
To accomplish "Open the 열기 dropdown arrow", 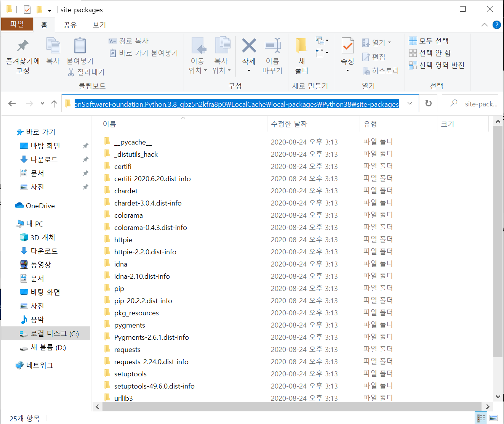I will 389,42.
